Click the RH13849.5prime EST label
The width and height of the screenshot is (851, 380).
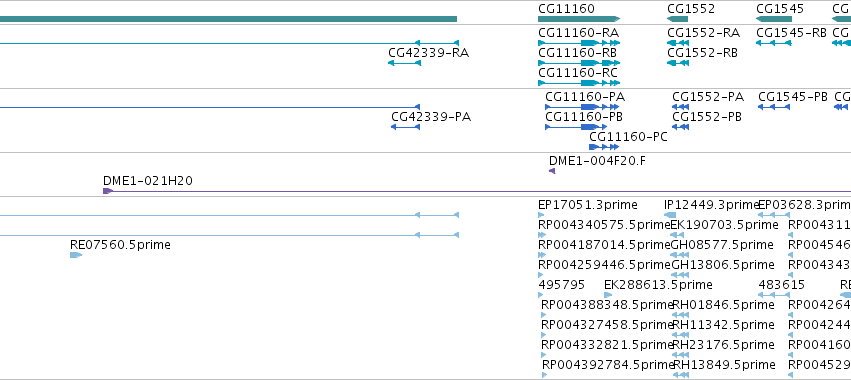pyautogui.click(x=724, y=365)
